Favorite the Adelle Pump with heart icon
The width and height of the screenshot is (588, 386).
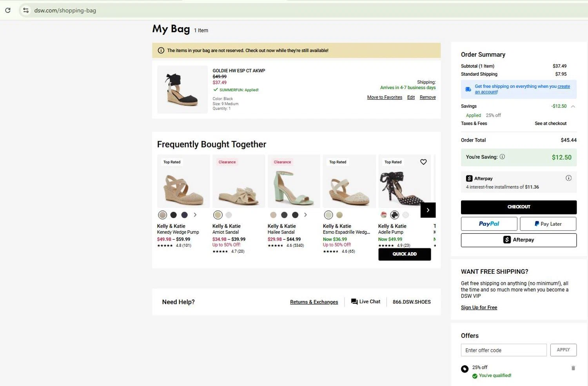423,162
